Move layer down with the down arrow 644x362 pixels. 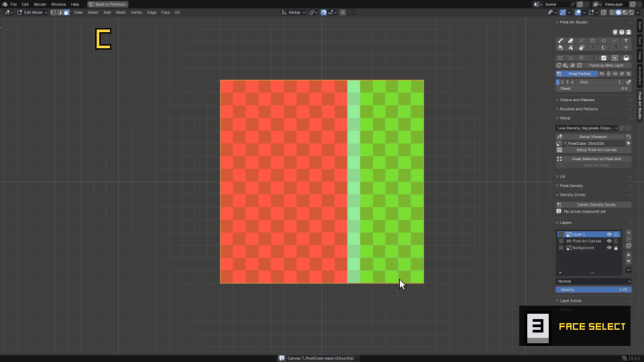click(629, 261)
